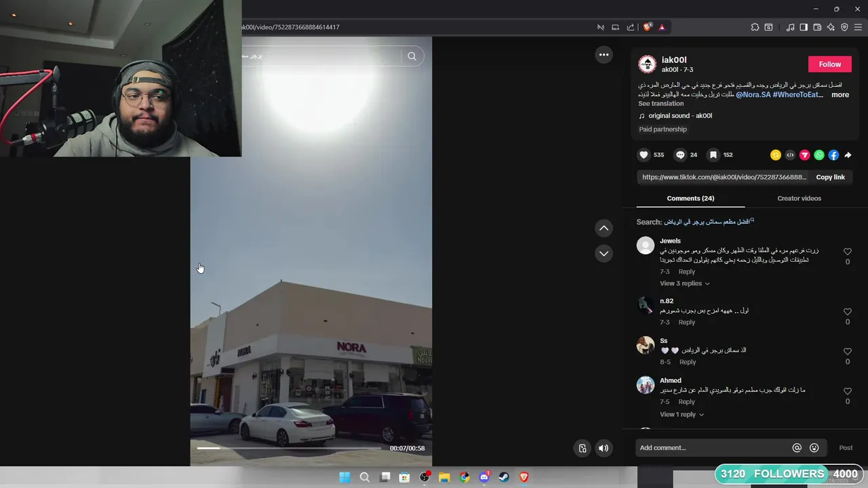868x488 pixels.
Task: Expand View 1 reply under Ahmed's comment
Action: 682,414
